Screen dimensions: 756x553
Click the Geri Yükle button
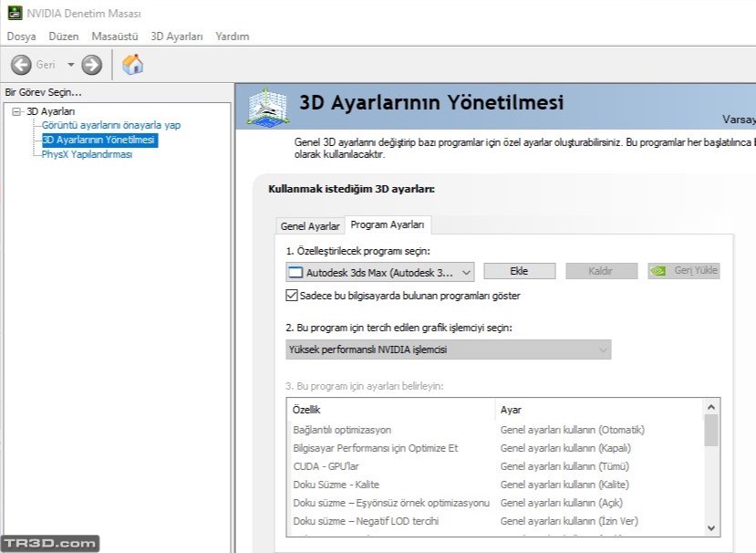(684, 271)
